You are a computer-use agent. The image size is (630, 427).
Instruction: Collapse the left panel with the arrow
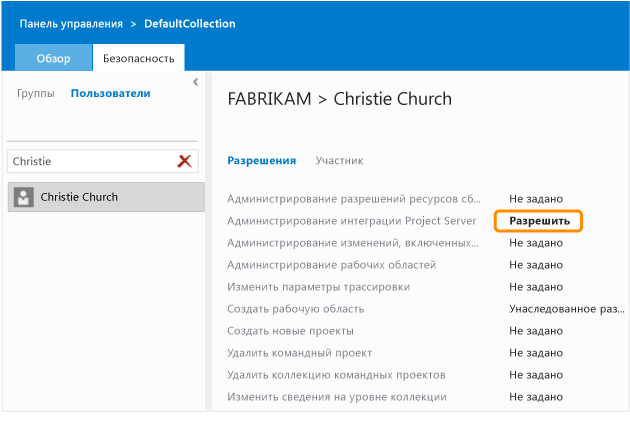195,82
